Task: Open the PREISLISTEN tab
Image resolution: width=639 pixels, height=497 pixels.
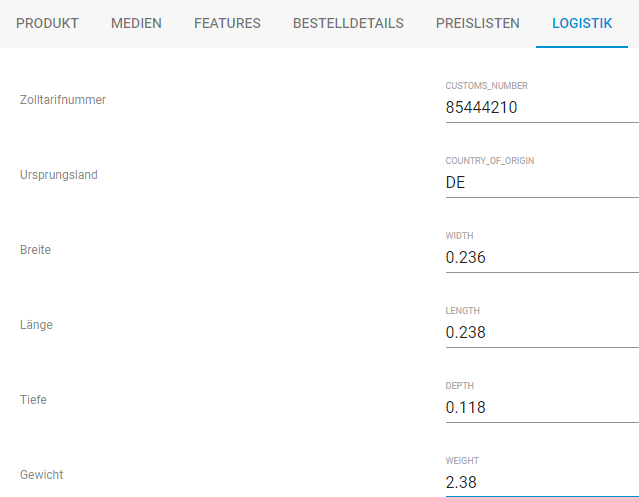Action: [x=478, y=23]
